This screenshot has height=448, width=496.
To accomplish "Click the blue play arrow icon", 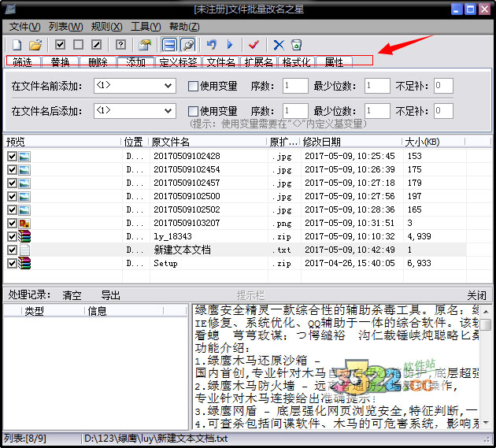I will 230,45.
